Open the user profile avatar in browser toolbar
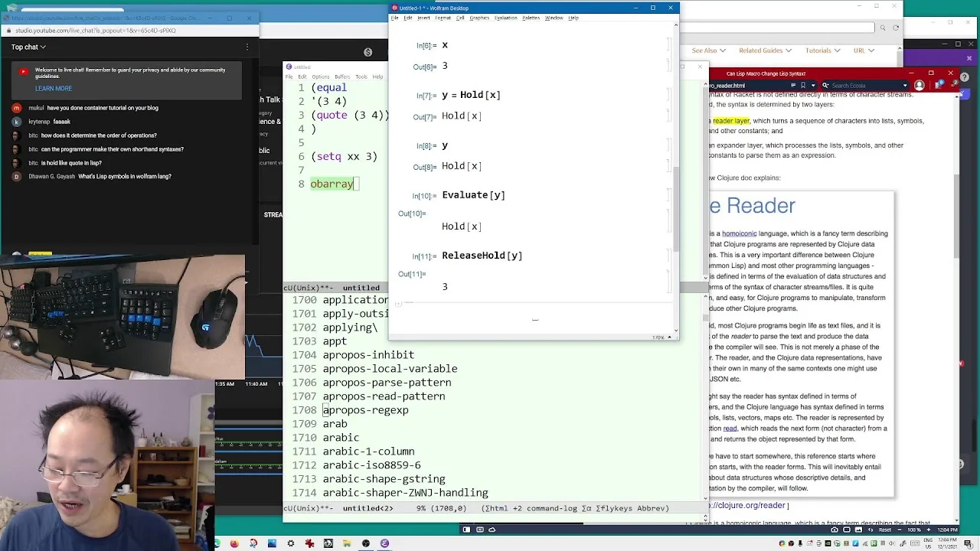Screen dimensions: 980x551 pyautogui.click(x=919, y=86)
